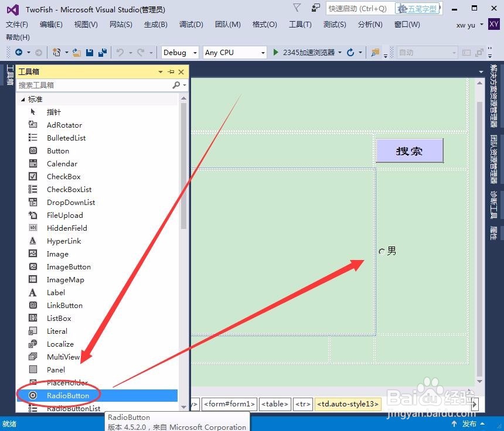The height and width of the screenshot is (431, 504).
Task: Close the toolbox panel
Action: [181, 71]
